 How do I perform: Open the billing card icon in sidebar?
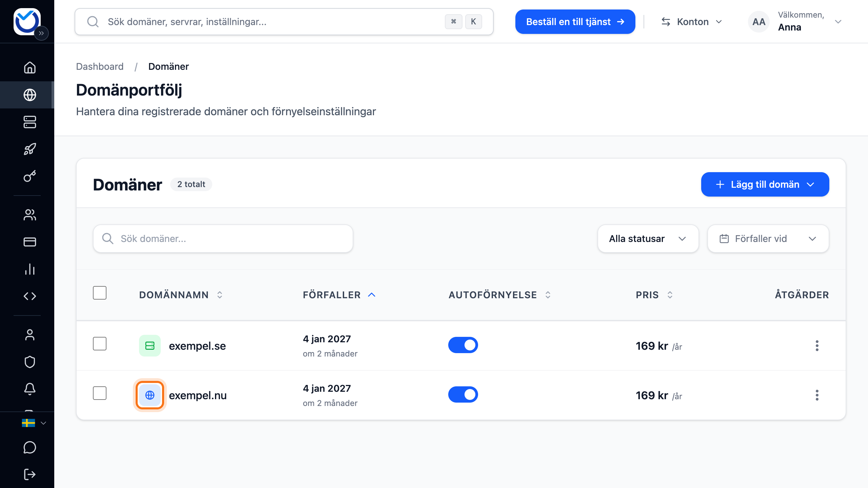[x=30, y=242]
